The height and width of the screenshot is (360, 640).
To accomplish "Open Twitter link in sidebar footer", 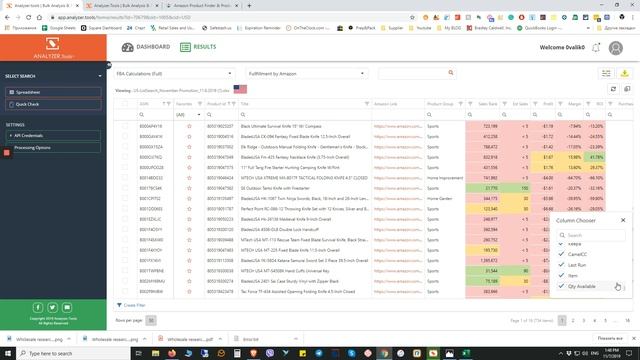I will point(52,307).
